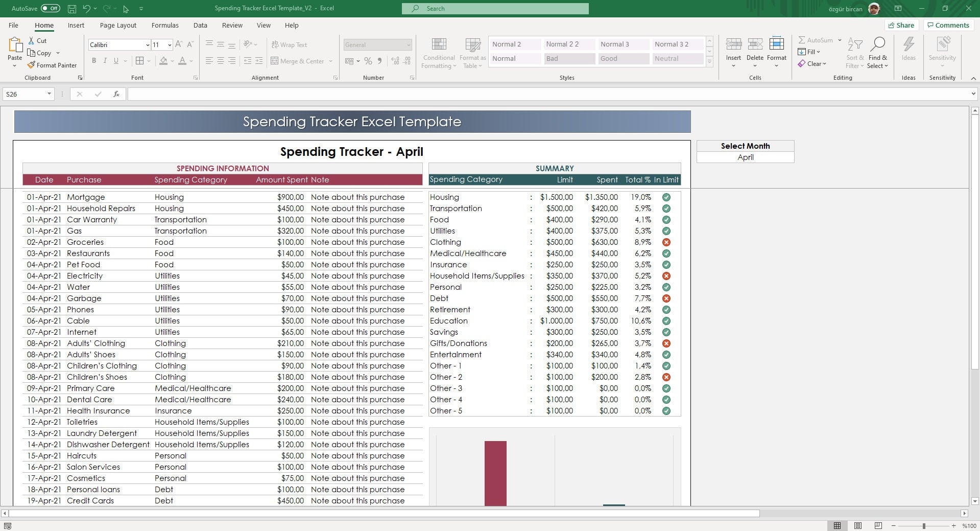Click the Share button
This screenshot has height=531, width=980.
(902, 25)
